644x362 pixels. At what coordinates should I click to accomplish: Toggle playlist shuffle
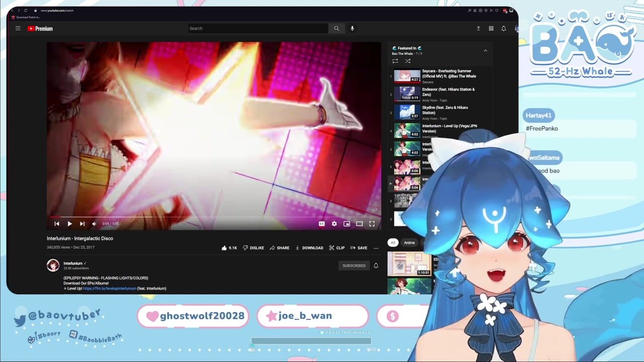[408, 61]
